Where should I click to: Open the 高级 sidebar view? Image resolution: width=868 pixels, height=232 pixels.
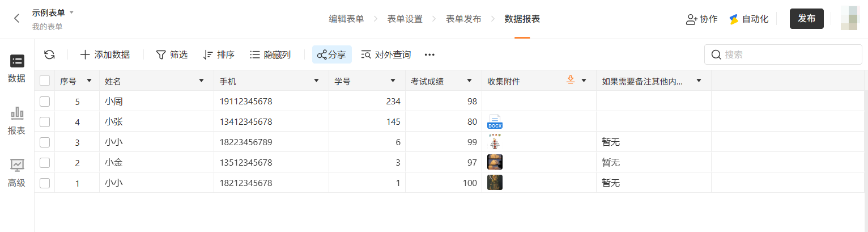[17, 173]
